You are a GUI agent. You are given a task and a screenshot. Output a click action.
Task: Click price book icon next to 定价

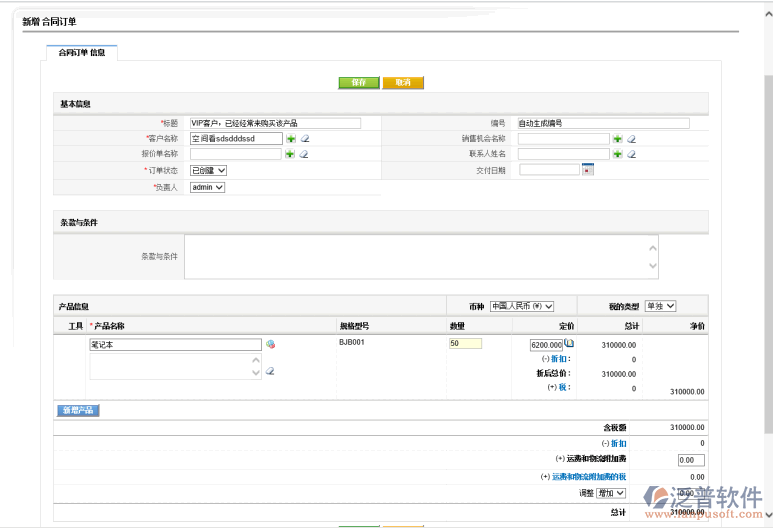(x=570, y=343)
